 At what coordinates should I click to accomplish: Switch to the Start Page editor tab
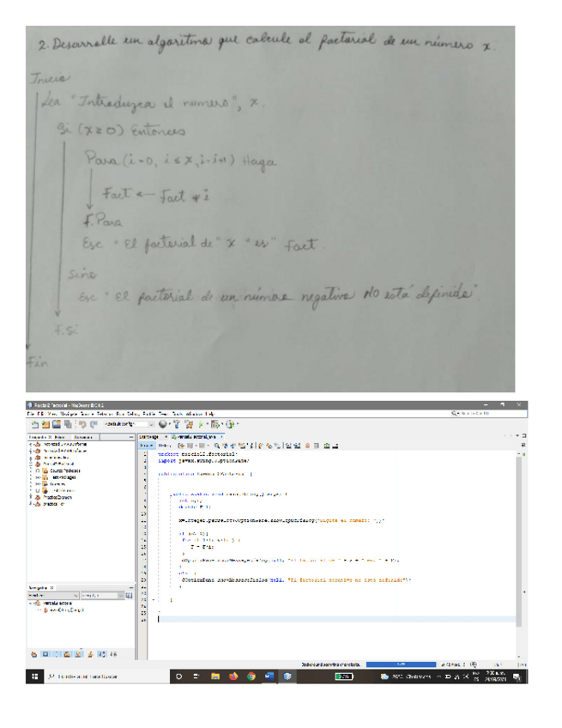click(x=149, y=437)
